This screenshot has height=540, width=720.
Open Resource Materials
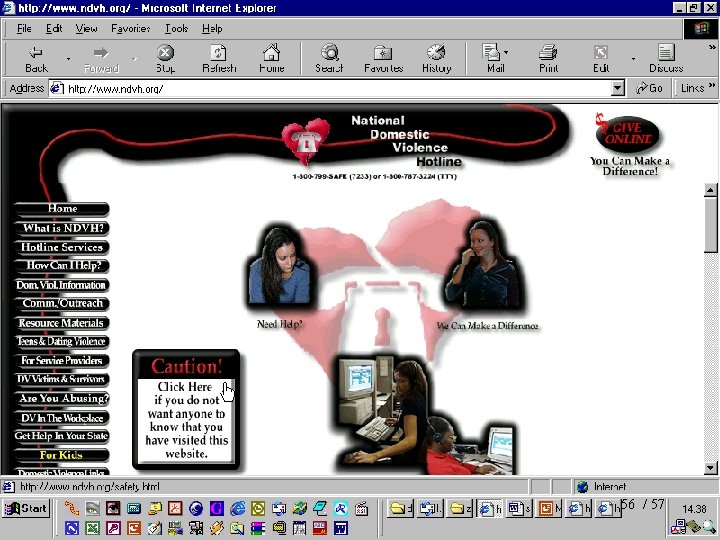pos(62,323)
